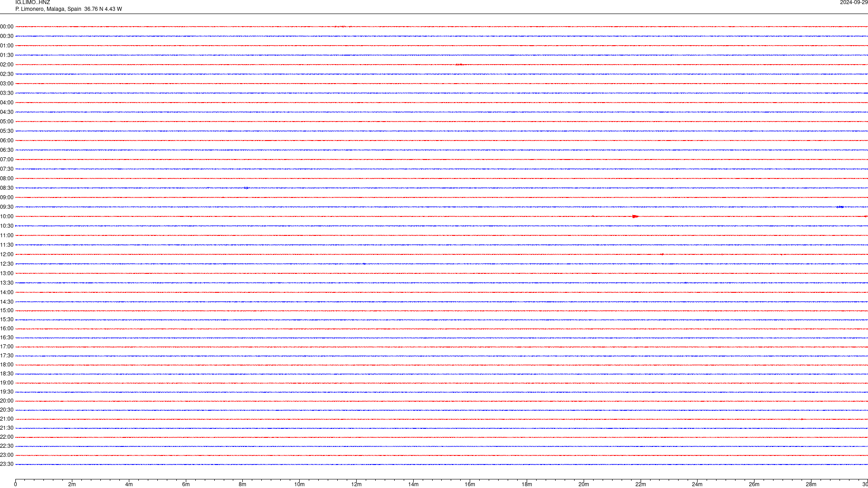Click the 02:30 time row label
The height and width of the screenshot is (488, 868).
pos(7,74)
